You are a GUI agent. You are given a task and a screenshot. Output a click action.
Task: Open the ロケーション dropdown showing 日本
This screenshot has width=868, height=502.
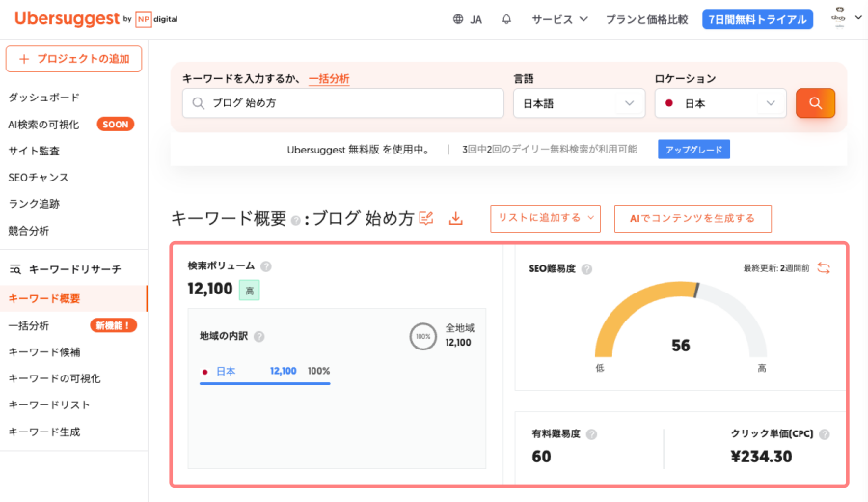[720, 103]
